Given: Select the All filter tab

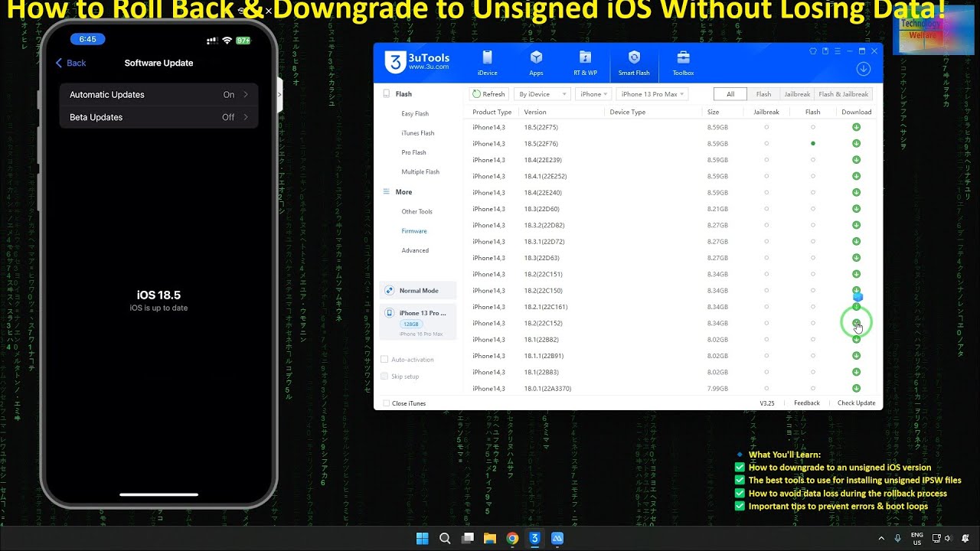Looking at the screenshot, I should (730, 94).
